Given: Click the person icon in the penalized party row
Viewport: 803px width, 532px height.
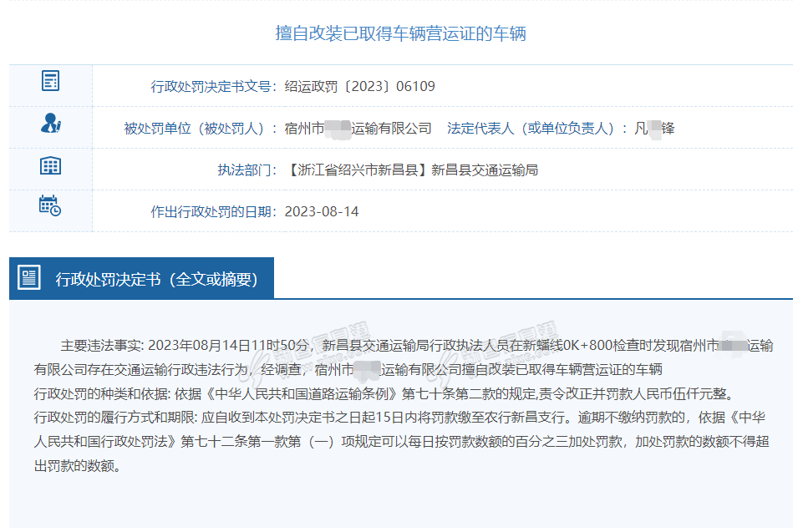Looking at the screenshot, I should 51,124.
